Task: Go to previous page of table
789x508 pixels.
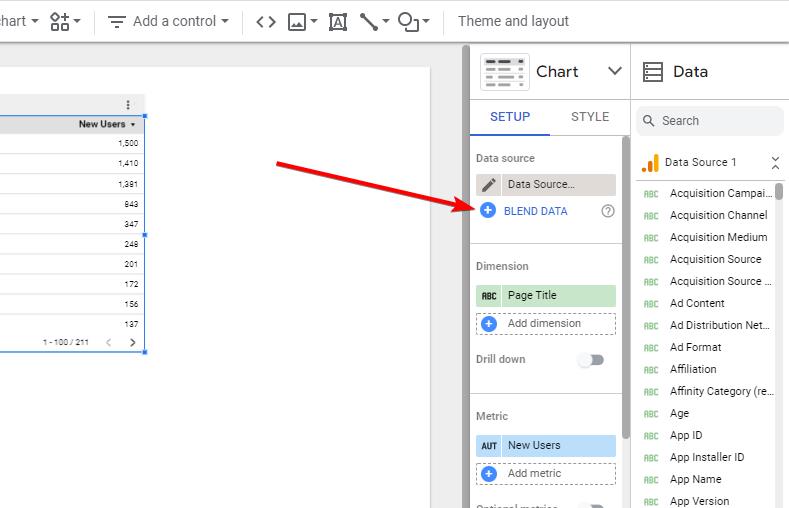Action: 109,343
